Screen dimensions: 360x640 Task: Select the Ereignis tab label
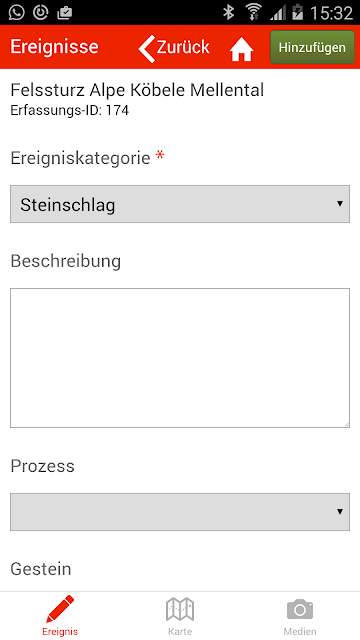pos(60,631)
